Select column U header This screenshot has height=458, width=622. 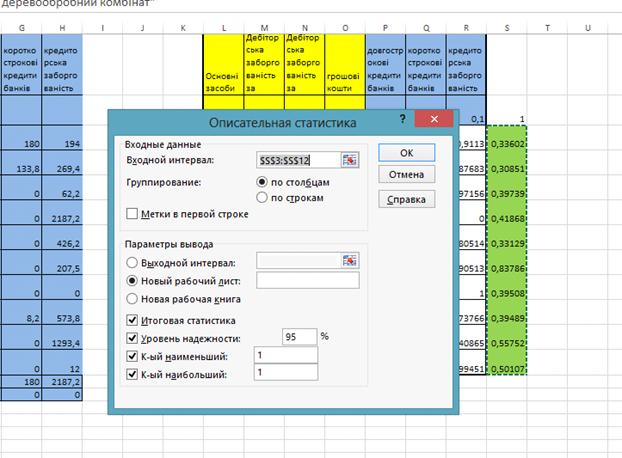[x=588, y=28]
